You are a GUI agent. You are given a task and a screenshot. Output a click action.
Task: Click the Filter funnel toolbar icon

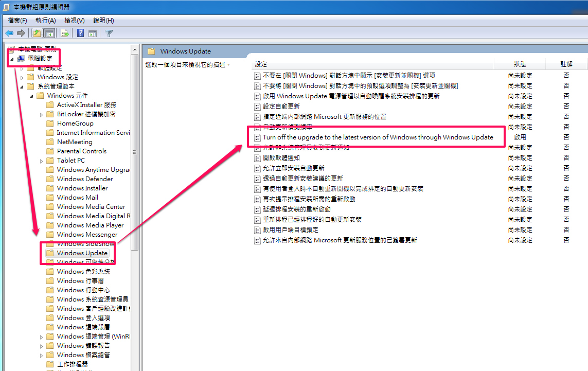coord(109,33)
